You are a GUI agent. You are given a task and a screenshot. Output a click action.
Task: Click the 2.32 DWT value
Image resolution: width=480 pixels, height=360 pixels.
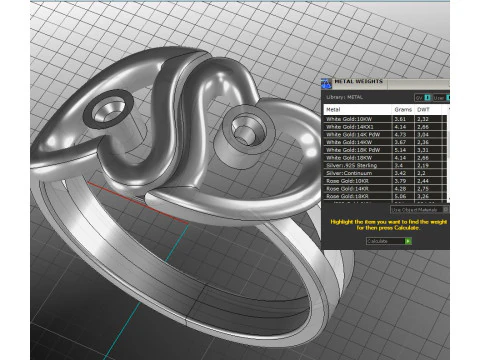(423, 119)
